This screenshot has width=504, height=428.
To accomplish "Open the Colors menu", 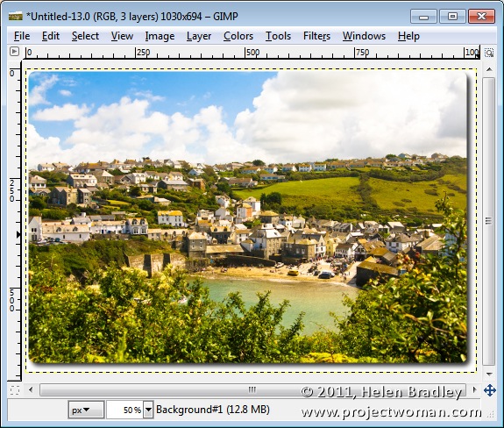I will pyautogui.click(x=238, y=36).
